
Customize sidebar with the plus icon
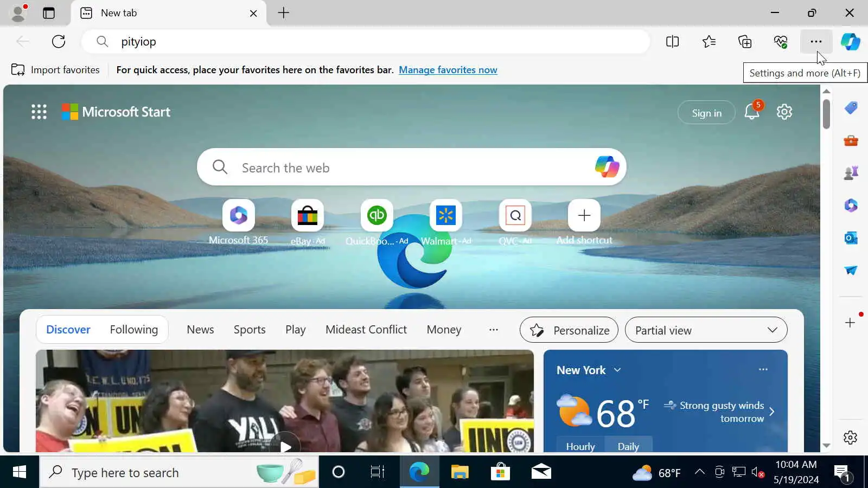(x=850, y=323)
